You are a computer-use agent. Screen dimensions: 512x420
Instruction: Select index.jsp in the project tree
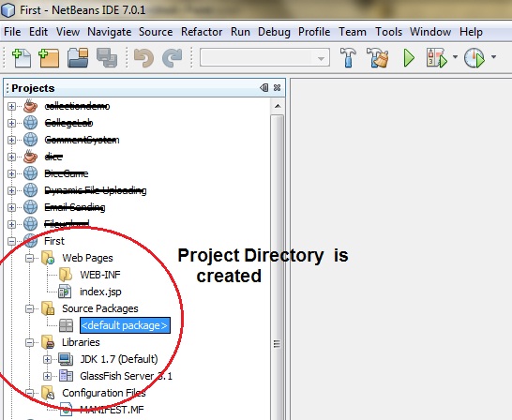100,292
